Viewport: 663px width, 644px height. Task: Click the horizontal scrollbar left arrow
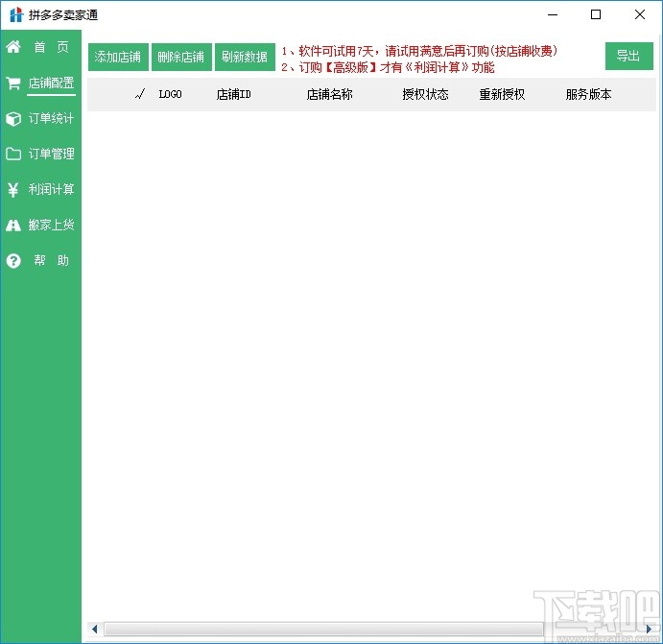pos(95,629)
